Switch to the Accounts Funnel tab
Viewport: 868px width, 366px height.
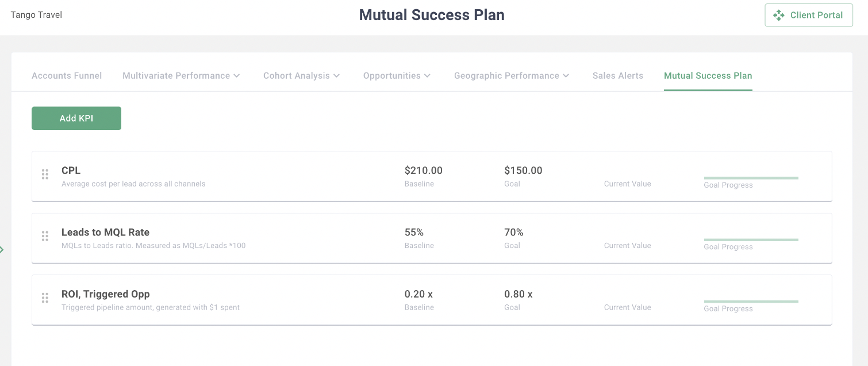coord(67,75)
